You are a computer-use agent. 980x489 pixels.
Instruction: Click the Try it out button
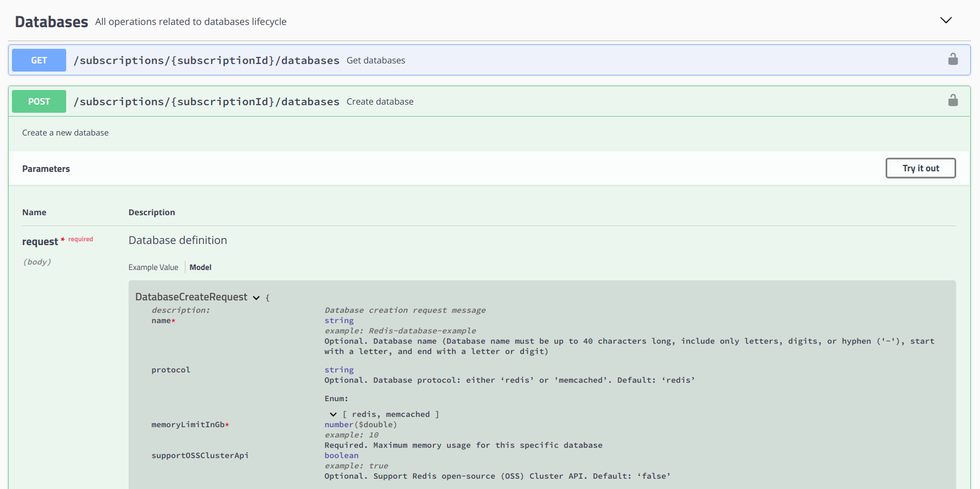click(920, 168)
